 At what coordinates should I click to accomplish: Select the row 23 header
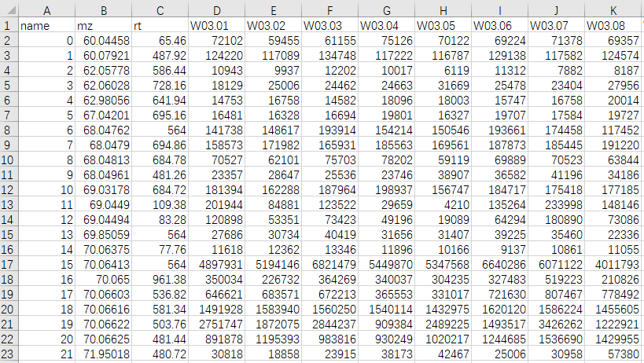(8, 354)
